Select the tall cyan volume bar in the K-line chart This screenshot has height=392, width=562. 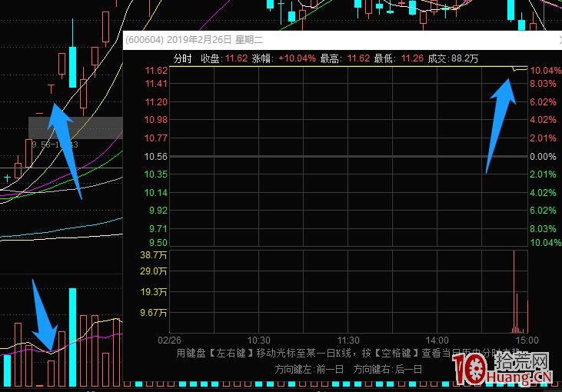coord(72,337)
